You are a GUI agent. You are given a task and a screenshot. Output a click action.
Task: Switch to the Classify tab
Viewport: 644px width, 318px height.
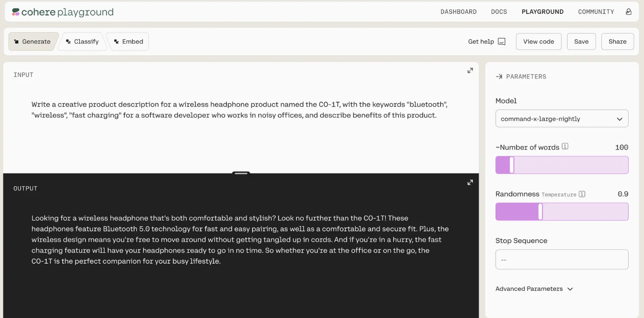[82, 42]
